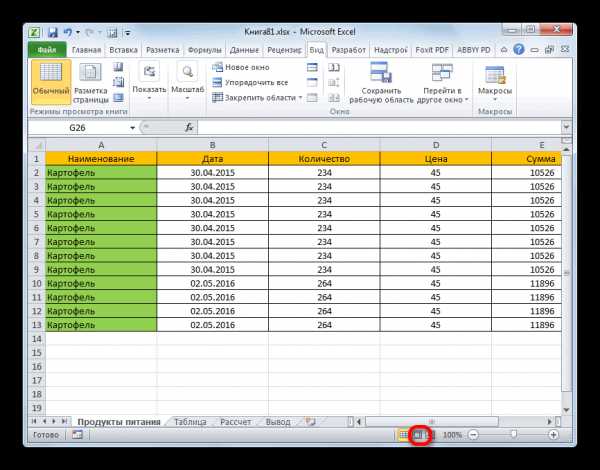Click the Наименование header cell

tap(101, 159)
